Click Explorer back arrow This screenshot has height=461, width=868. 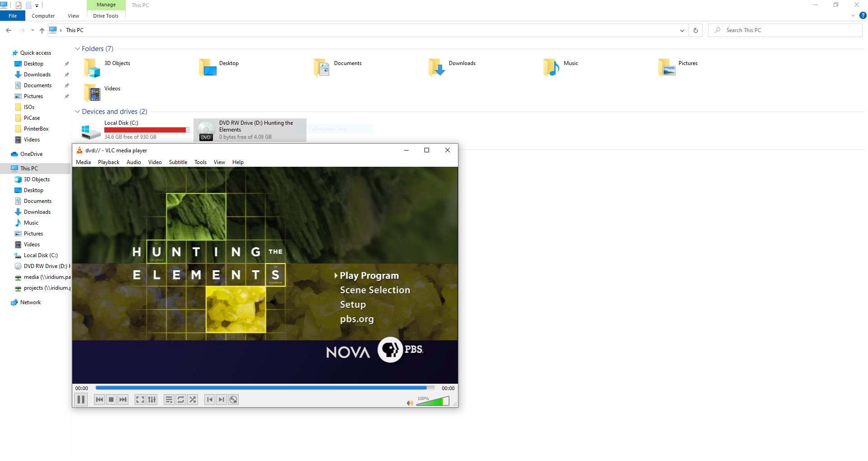9,30
